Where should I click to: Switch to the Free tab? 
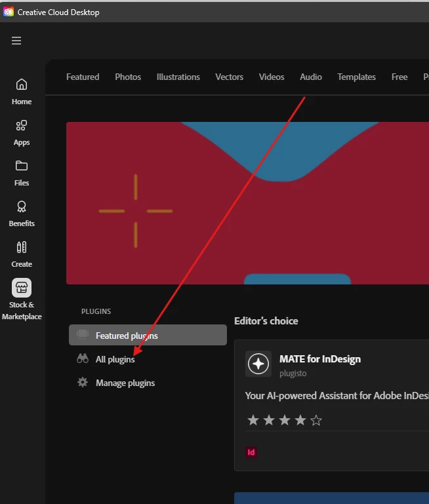pos(399,77)
